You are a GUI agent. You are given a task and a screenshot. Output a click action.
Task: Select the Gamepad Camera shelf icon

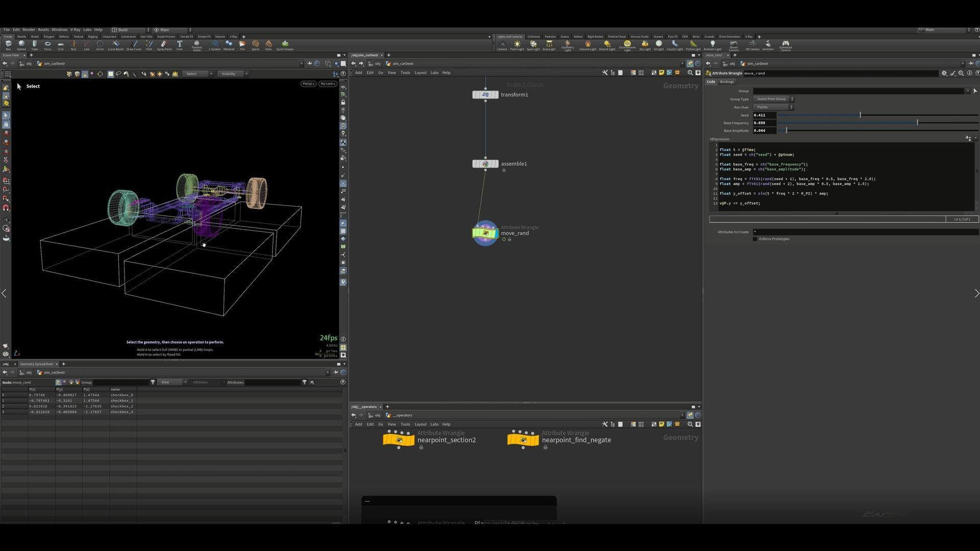[x=786, y=46]
